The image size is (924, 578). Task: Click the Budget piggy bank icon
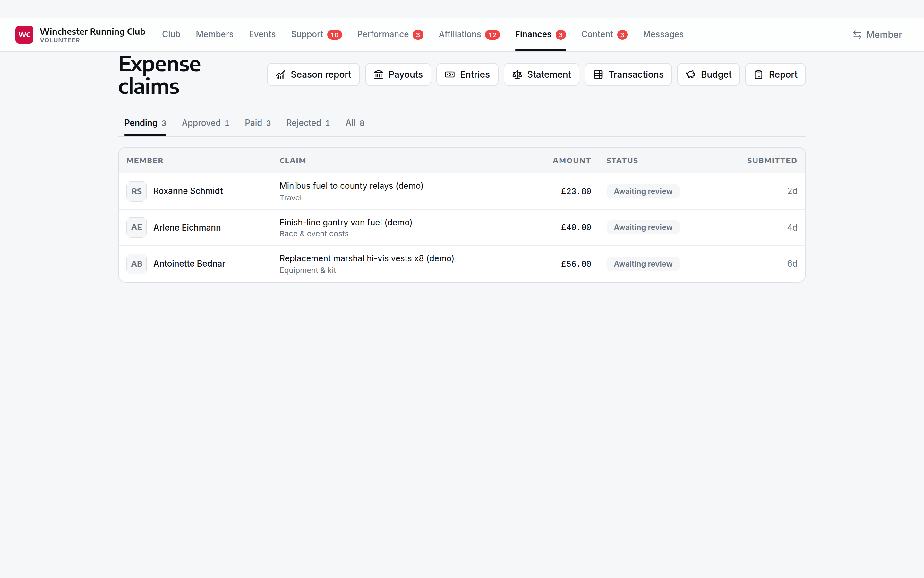point(690,74)
